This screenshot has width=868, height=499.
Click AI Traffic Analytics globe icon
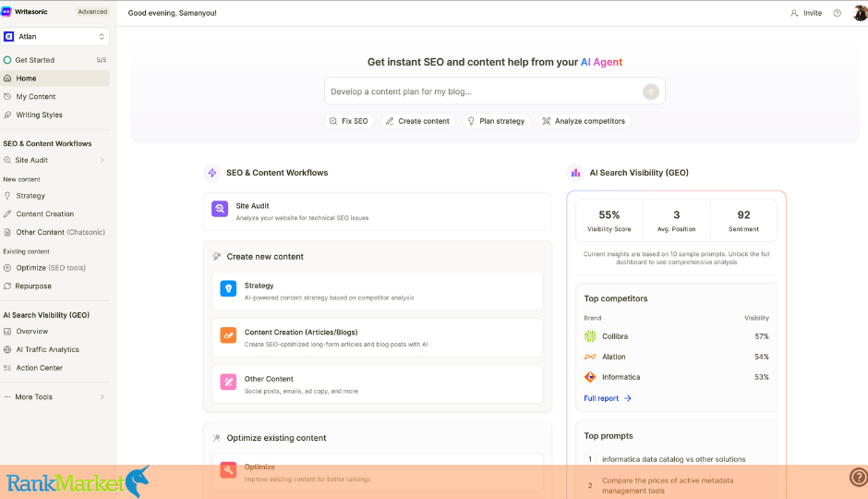tap(7, 349)
